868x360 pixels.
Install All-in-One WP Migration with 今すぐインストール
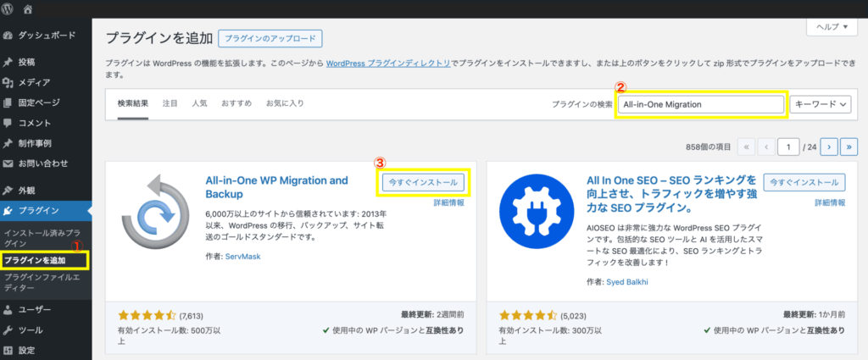click(423, 181)
